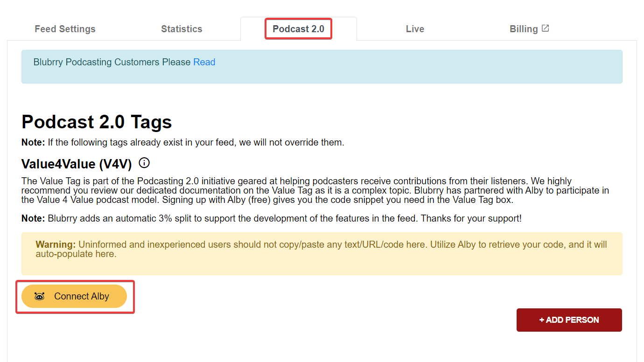Open the Billing tab

529,29
